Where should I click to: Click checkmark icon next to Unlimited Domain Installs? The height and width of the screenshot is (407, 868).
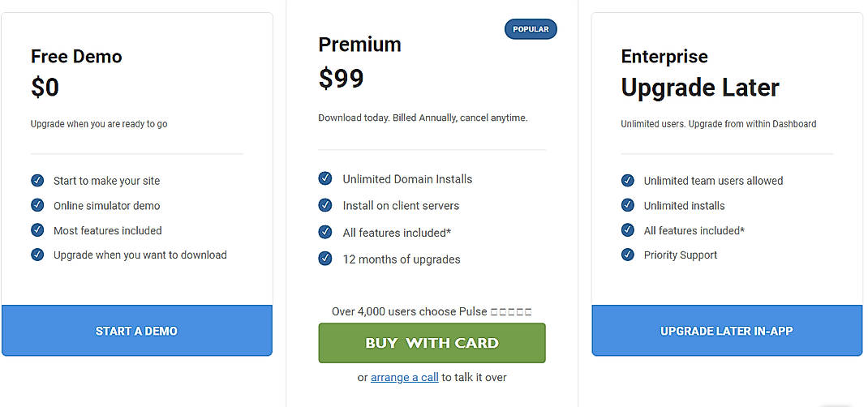tap(325, 178)
